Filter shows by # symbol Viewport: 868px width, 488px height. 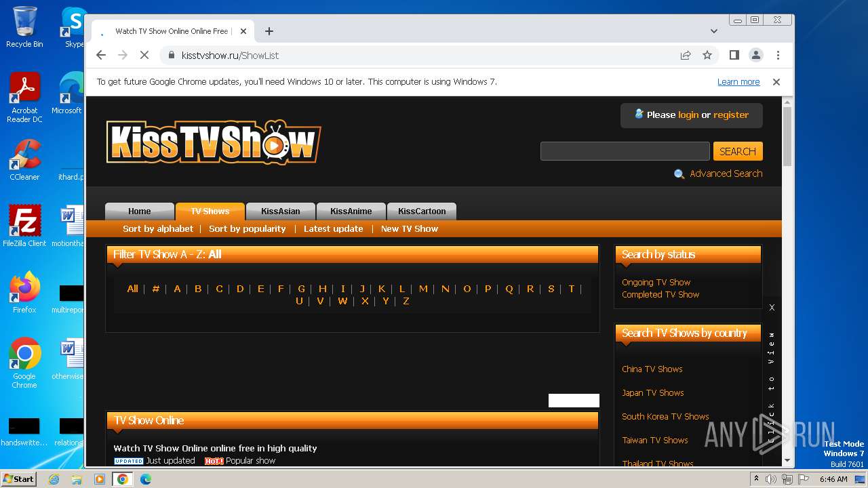[156, 289]
